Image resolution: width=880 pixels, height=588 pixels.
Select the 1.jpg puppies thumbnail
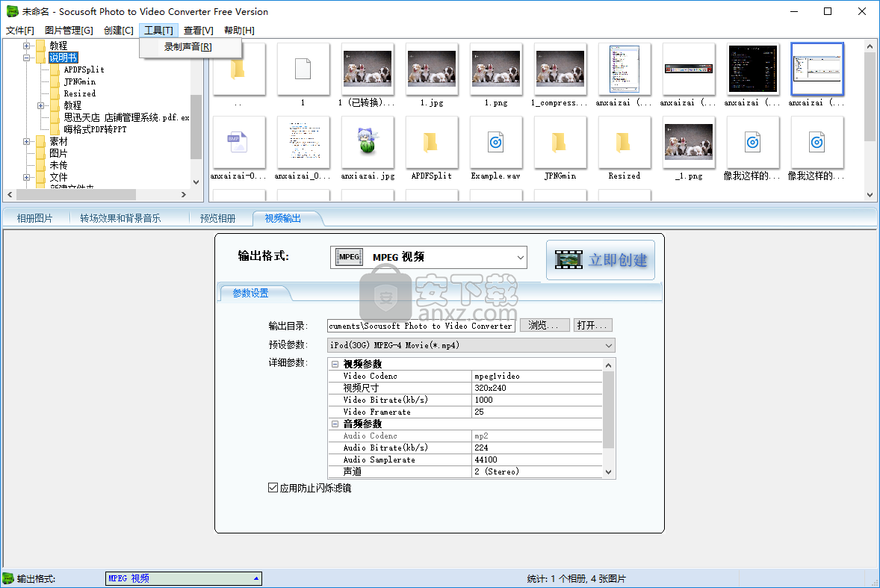coord(432,69)
